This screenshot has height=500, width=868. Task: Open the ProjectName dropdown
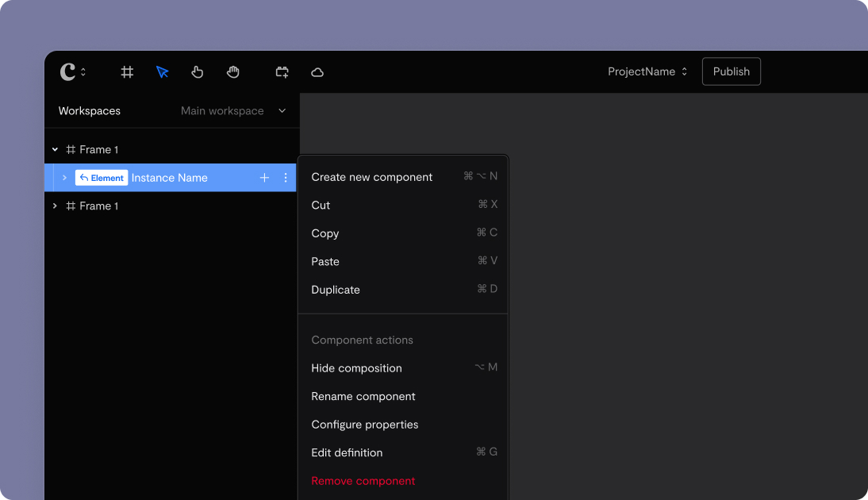(647, 71)
